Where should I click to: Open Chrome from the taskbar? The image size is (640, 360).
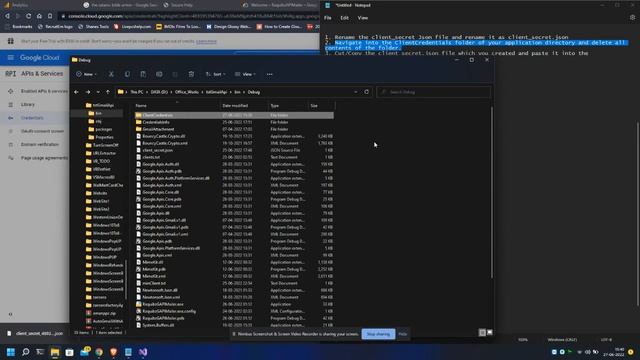[99, 352]
